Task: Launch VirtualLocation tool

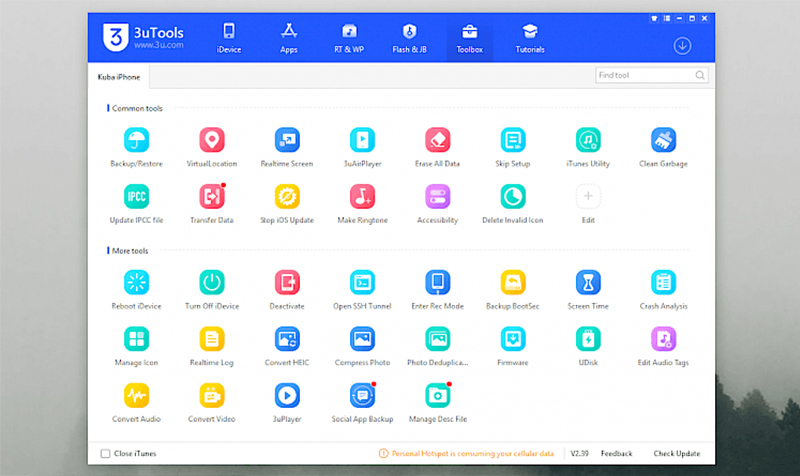Action: (x=212, y=140)
